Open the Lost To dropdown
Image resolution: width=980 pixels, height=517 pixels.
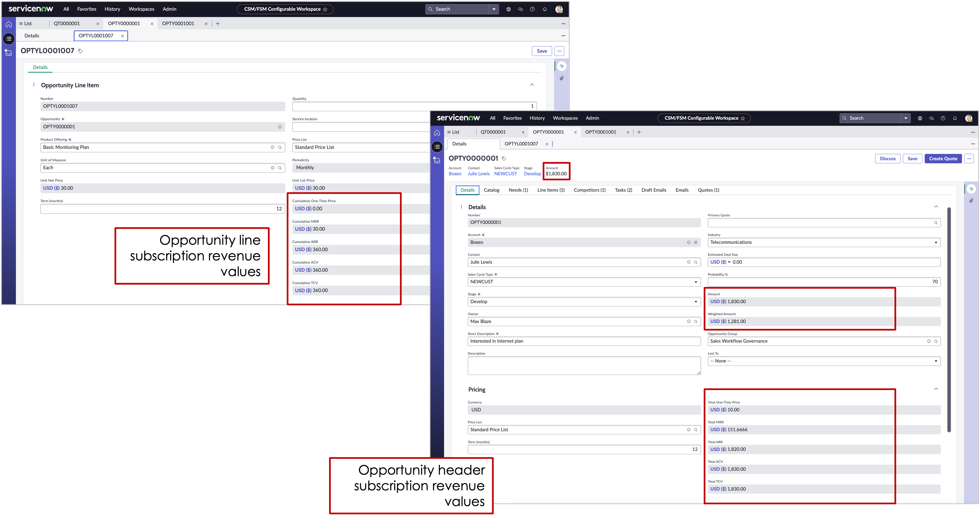pos(824,361)
